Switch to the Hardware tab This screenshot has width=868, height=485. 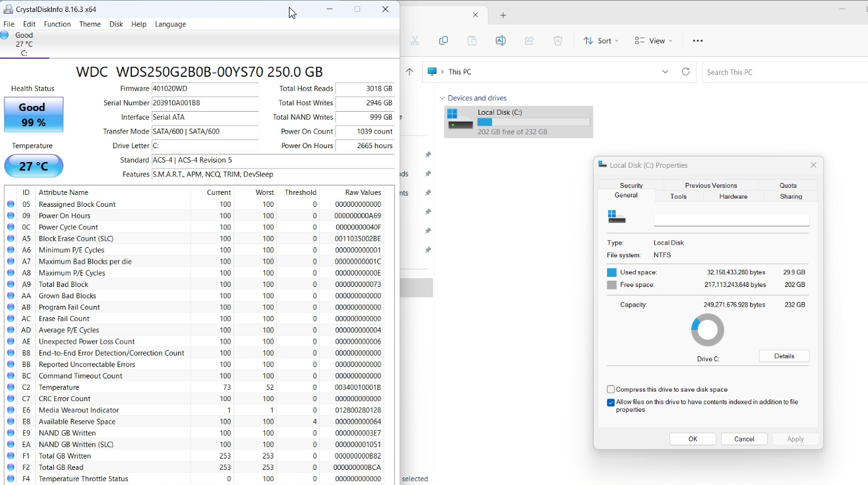point(733,196)
